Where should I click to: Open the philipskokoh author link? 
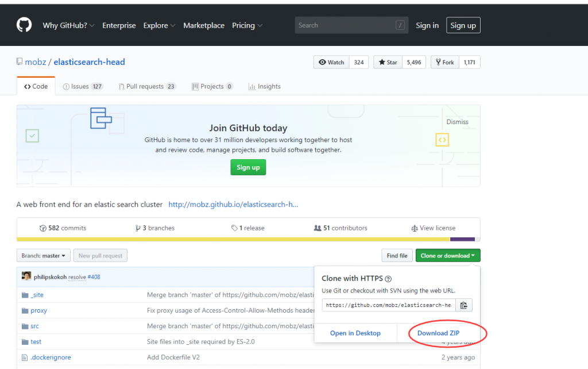[51, 277]
